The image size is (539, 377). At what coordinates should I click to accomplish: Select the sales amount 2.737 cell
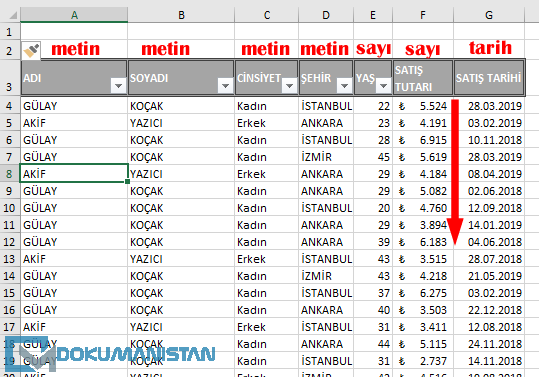423,361
